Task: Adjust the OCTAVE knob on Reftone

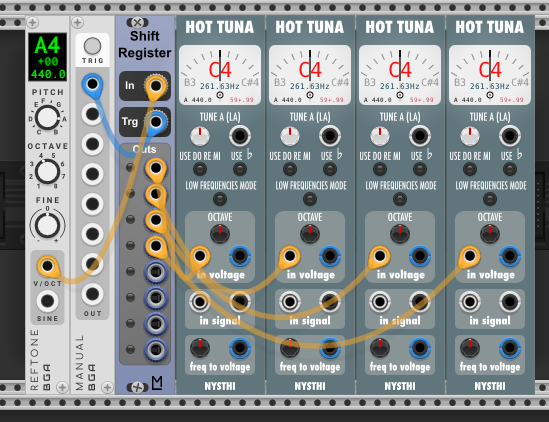Action: coord(47,172)
